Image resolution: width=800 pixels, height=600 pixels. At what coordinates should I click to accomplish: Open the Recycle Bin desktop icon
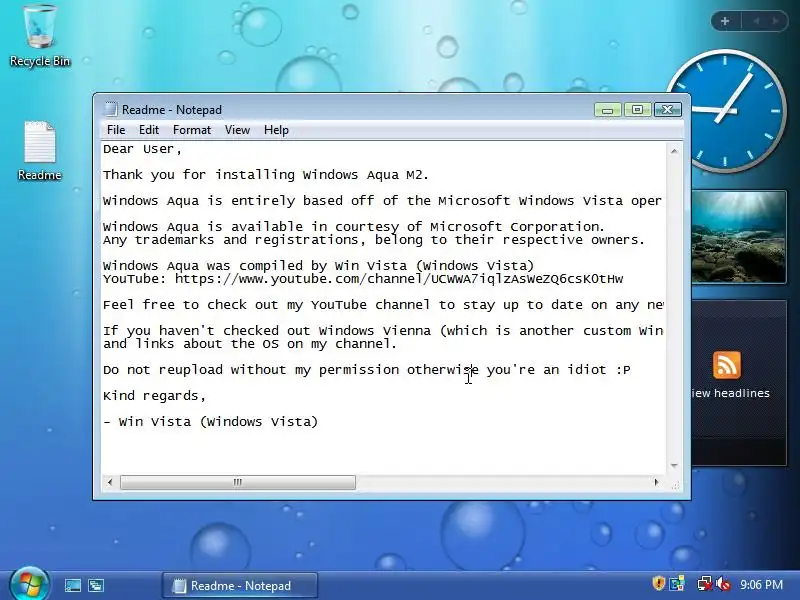39,36
